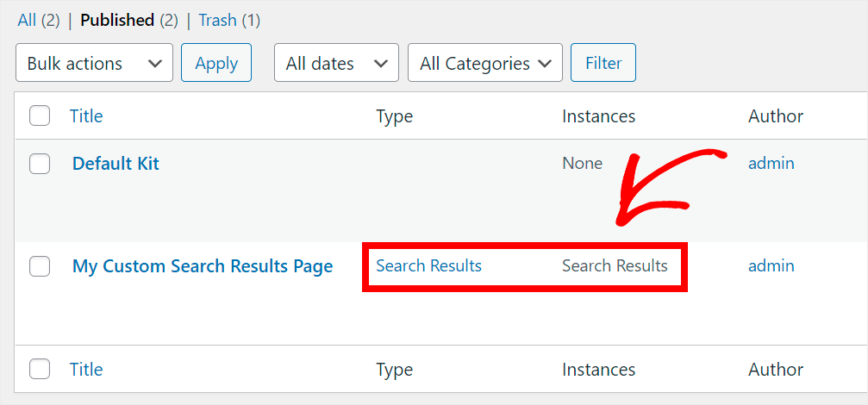This screenshot has height=405, width=868.
Task: Sort by the Title column header
Action: (x=86, y=115)
